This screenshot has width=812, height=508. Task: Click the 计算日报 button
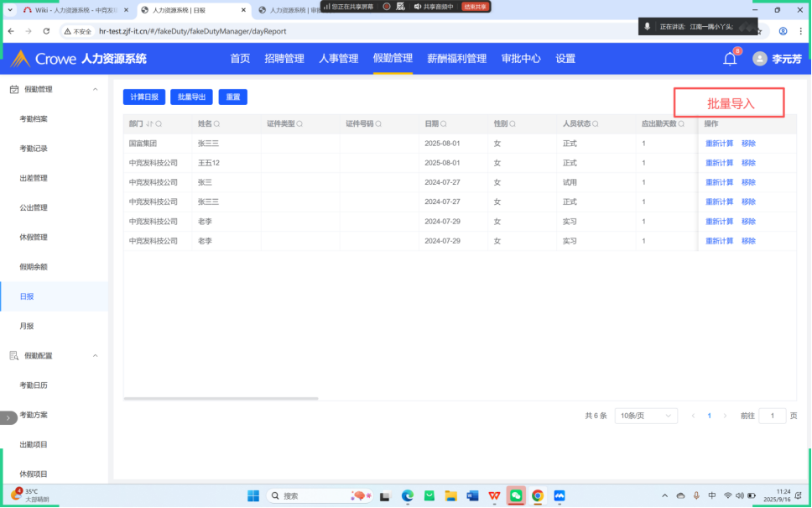(144, 97)
